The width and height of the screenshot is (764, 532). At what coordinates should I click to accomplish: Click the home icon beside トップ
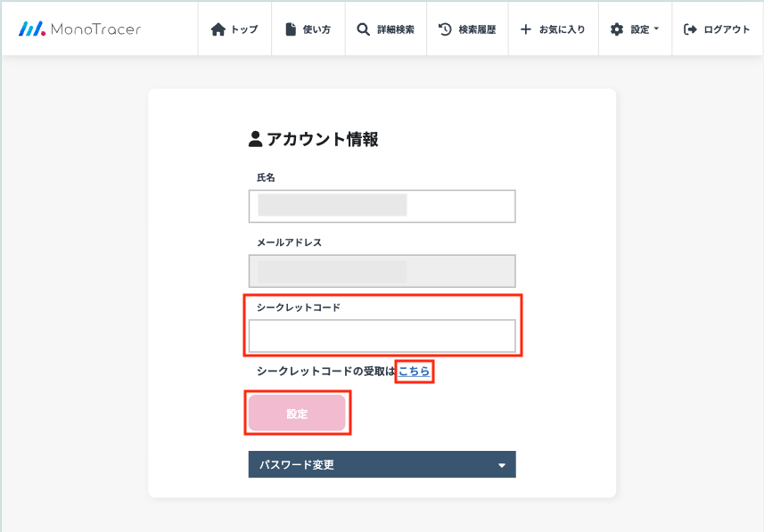click(218, 29)
